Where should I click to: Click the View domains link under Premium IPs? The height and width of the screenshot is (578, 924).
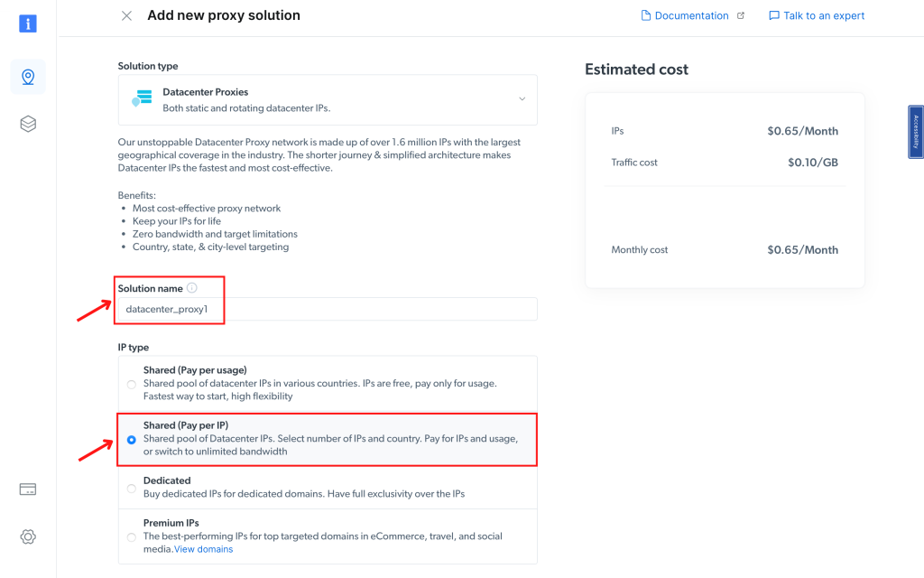203,547
